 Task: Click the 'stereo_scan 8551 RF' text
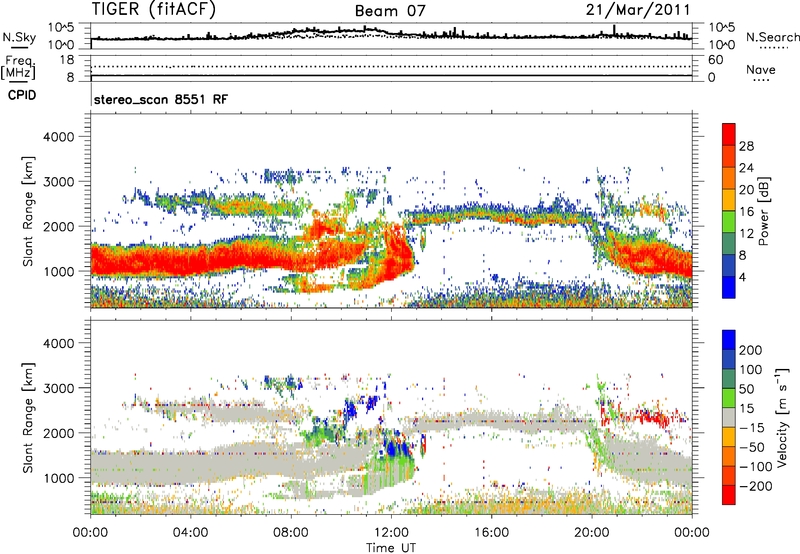[x=161, y=99]
